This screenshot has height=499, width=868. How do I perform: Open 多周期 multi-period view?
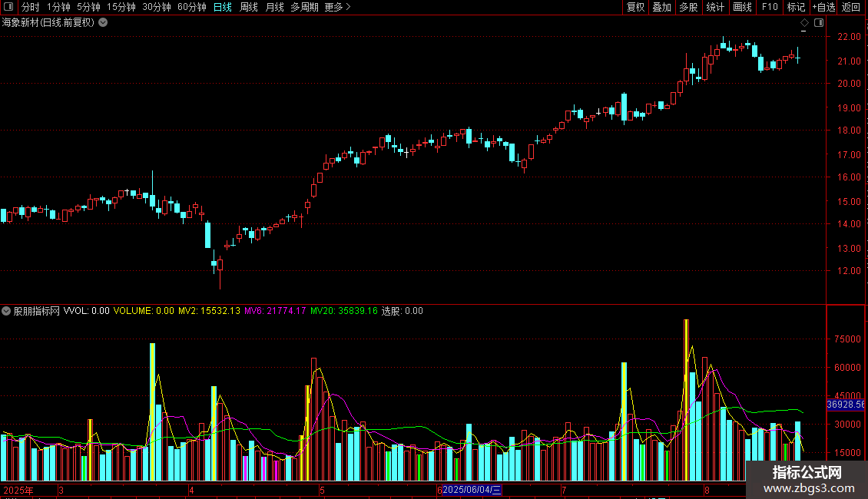304,7
